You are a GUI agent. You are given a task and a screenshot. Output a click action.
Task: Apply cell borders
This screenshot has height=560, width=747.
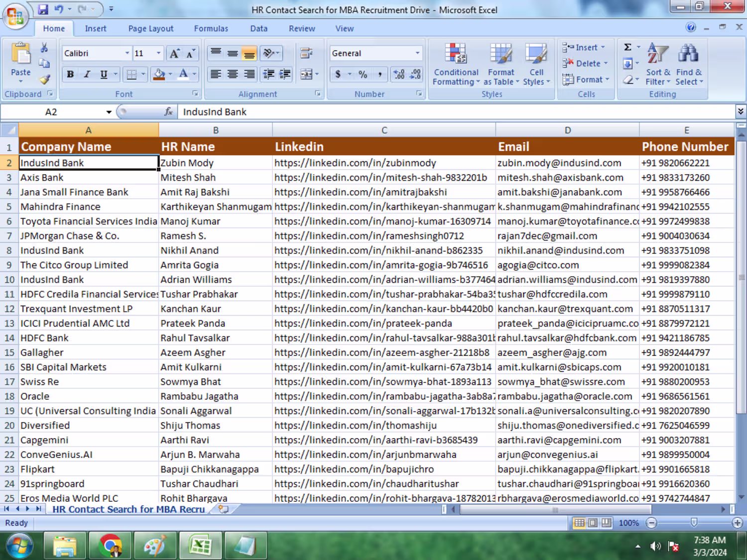[x=131, y=75]
